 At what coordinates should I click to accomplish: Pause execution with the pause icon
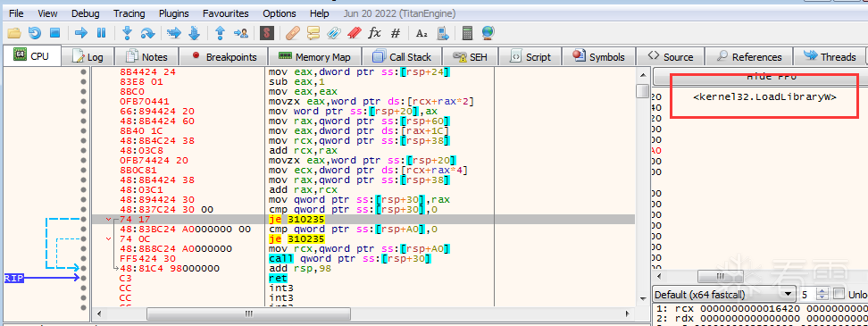click(x=101, y=33)
